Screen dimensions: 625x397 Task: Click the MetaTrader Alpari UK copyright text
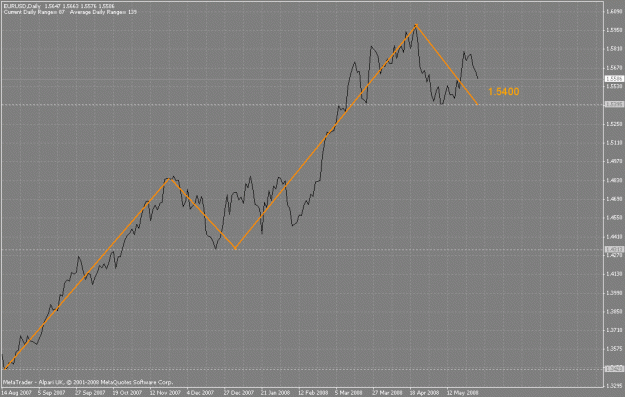coord(88,382)
